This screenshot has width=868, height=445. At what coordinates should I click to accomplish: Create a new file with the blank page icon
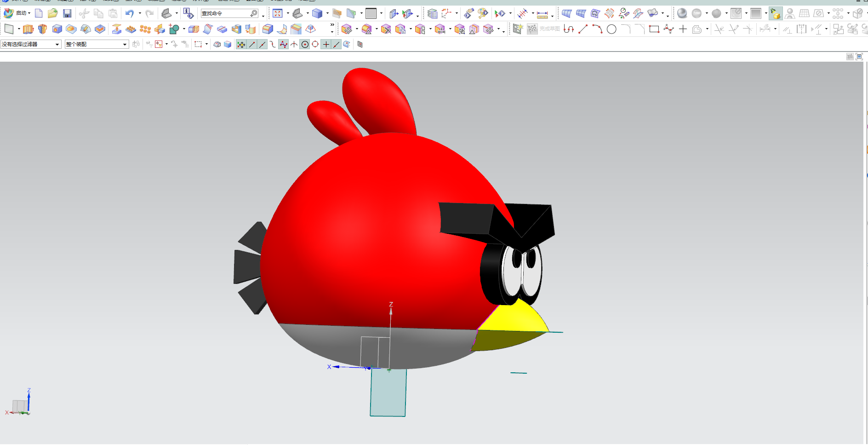tap(39, 13)
